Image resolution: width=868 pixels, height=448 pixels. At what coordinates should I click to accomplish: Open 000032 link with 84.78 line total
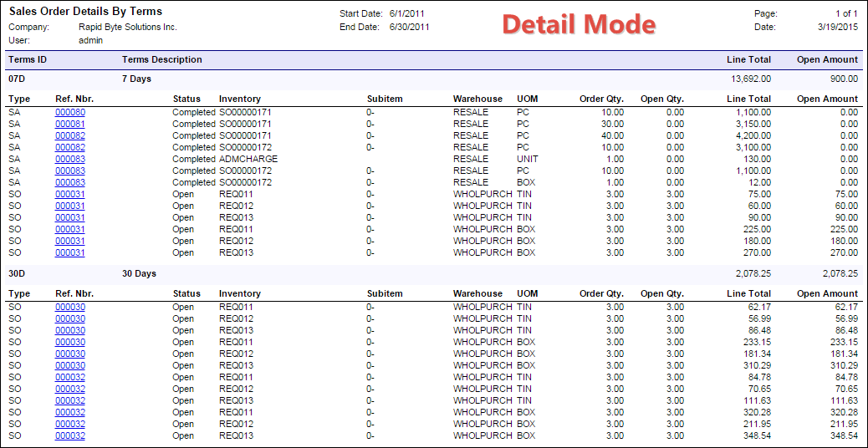(70, 377)
